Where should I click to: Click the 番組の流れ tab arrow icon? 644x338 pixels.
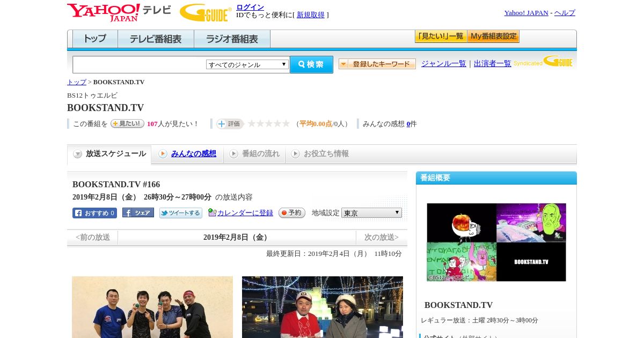(233, 154)
